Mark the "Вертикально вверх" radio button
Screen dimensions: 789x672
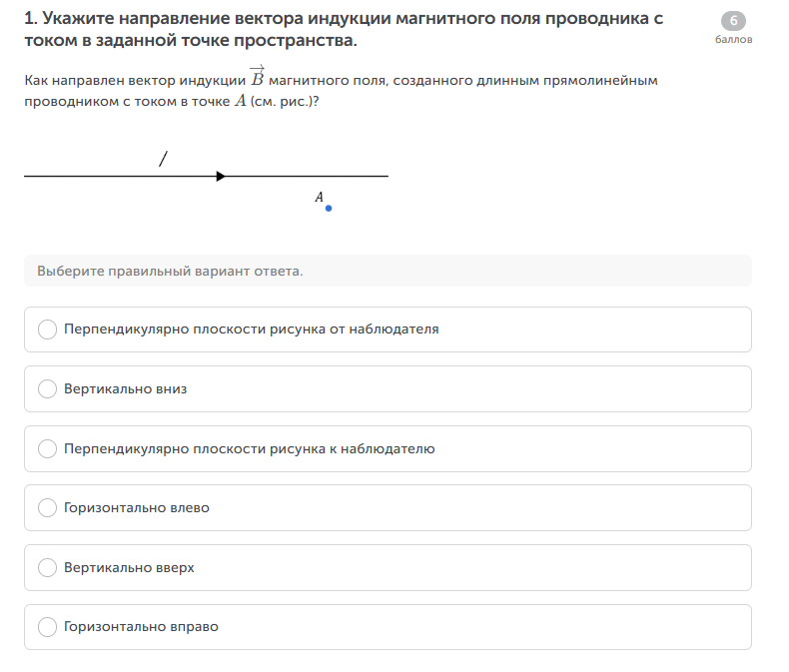(47, 568)
